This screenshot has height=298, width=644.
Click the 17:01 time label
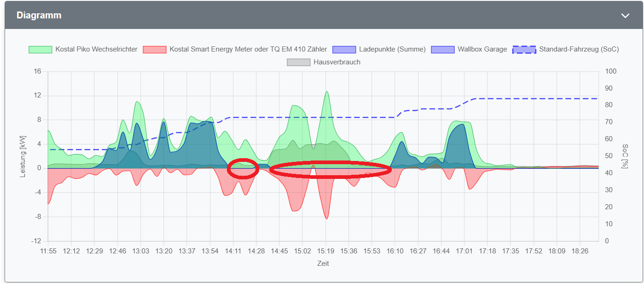[x=464, y=251]
